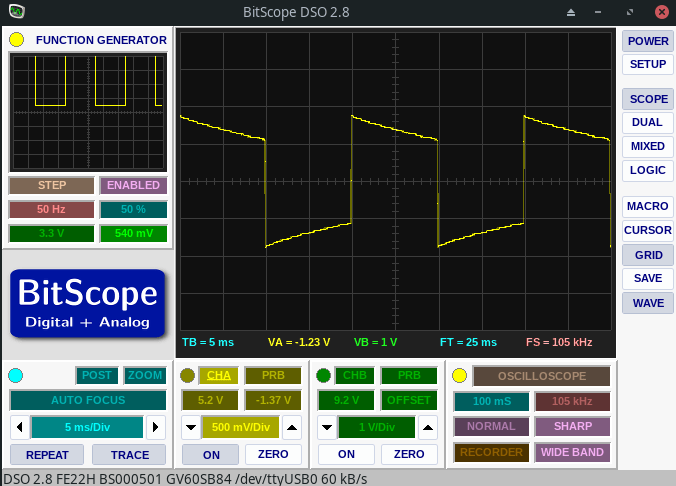
Task: Toggle the GRID display
Action: [x=648, y=255]
